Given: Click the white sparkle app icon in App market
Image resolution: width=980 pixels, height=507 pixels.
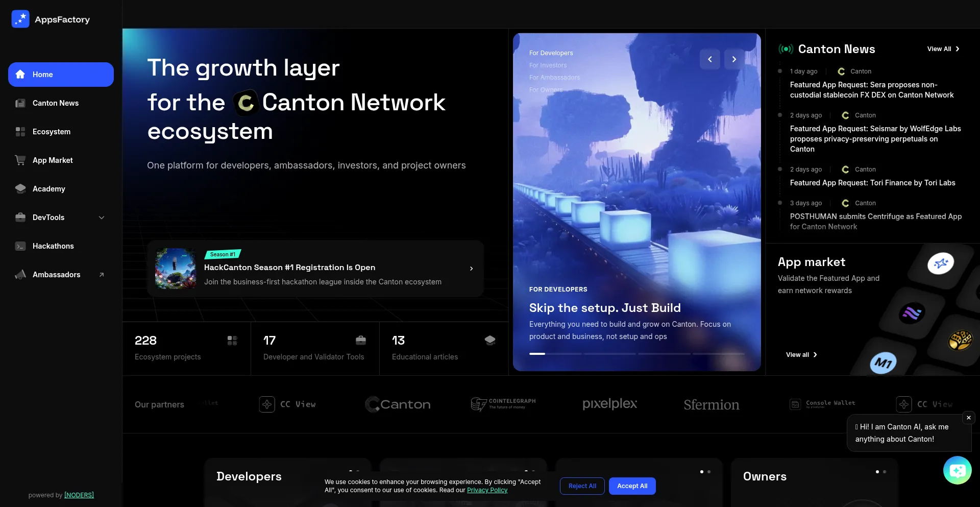Looking at the screenshot, I should tap(941, 263).
